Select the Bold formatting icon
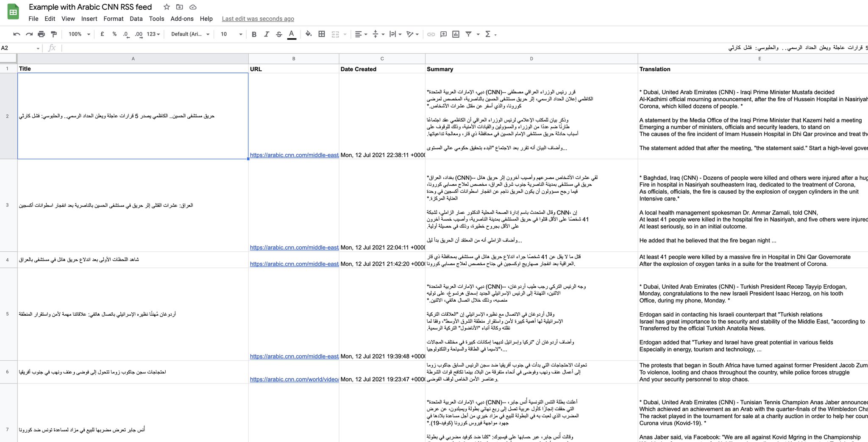 tap(253, 34)
